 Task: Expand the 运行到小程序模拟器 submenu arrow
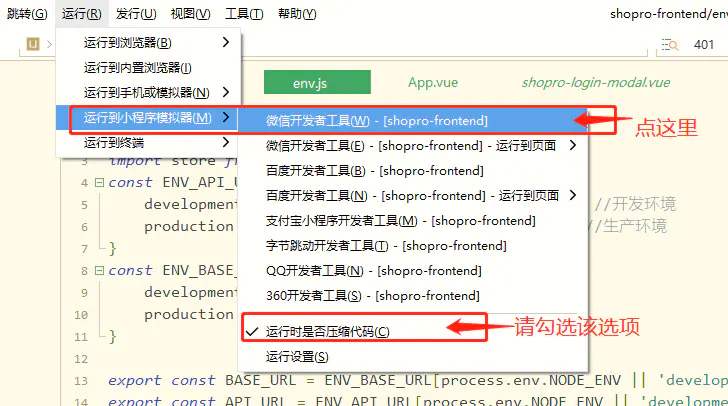tap(226, 117)
